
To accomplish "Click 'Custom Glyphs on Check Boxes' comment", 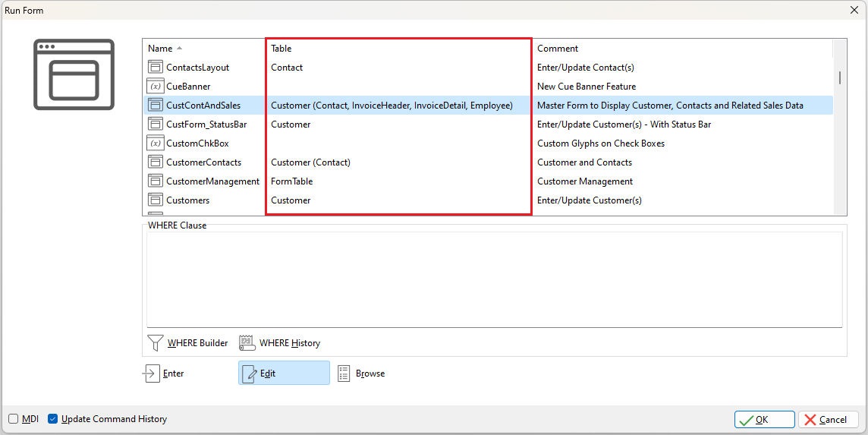I will (x=601, y=143).
